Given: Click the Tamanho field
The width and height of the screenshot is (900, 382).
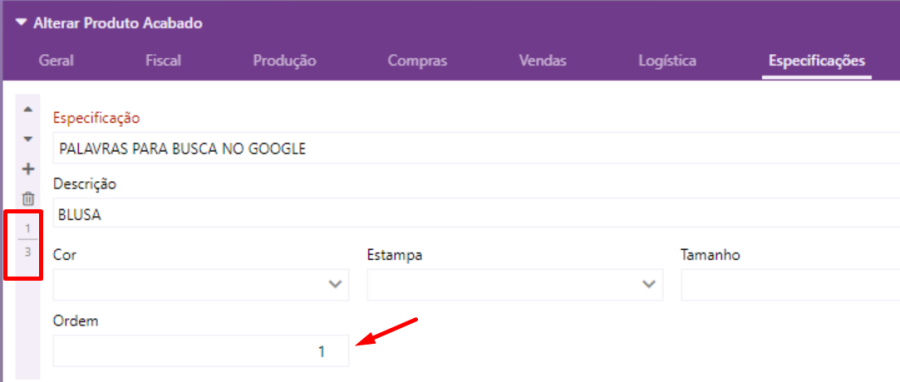Looking at the screenshot, I should 790,284.
